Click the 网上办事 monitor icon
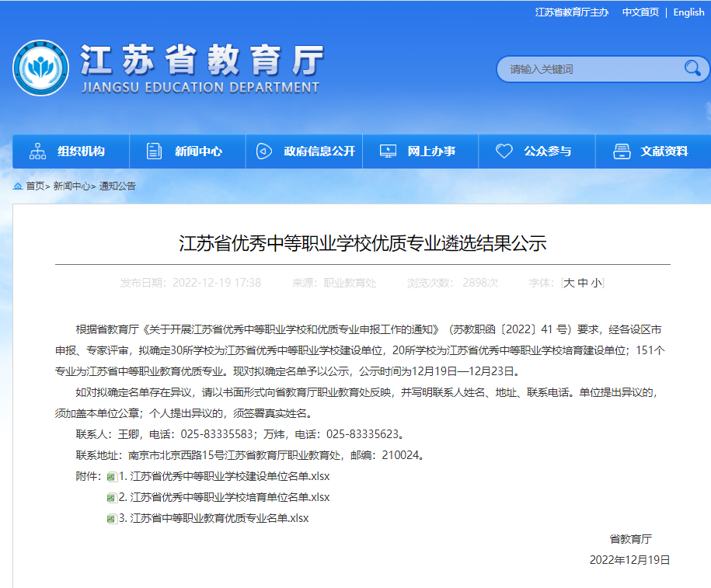 click(x=388, y=151)
